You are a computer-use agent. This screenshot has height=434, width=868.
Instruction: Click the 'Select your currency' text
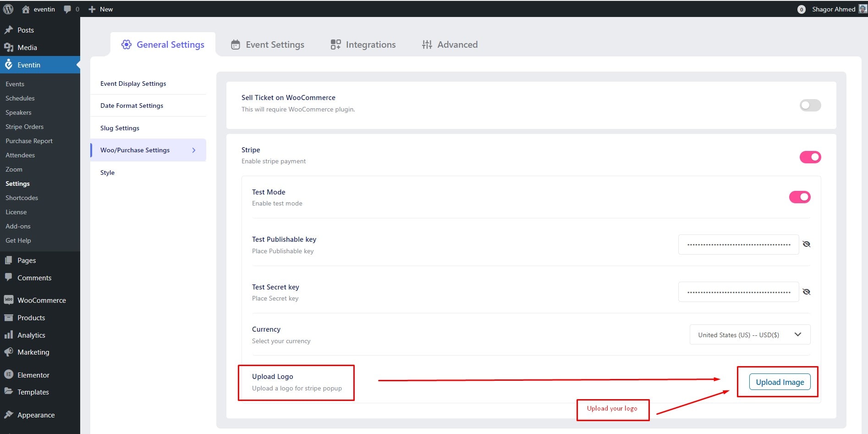[281, 341]
